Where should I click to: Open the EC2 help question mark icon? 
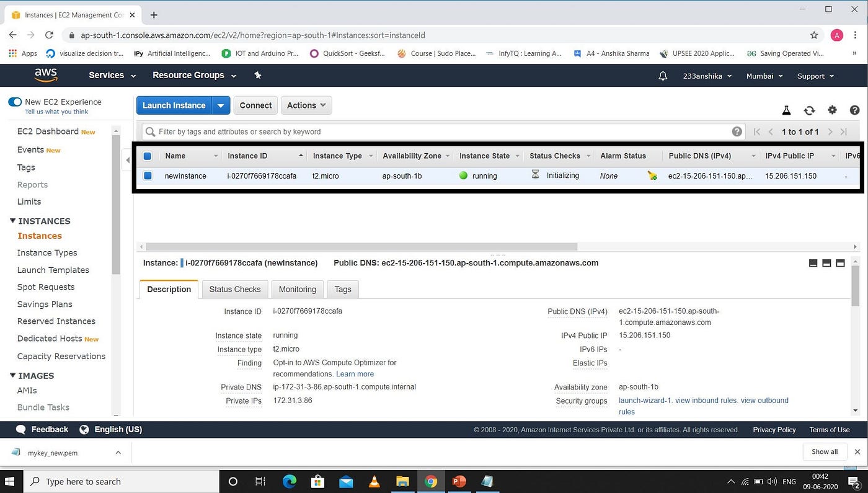pos(854,110)
